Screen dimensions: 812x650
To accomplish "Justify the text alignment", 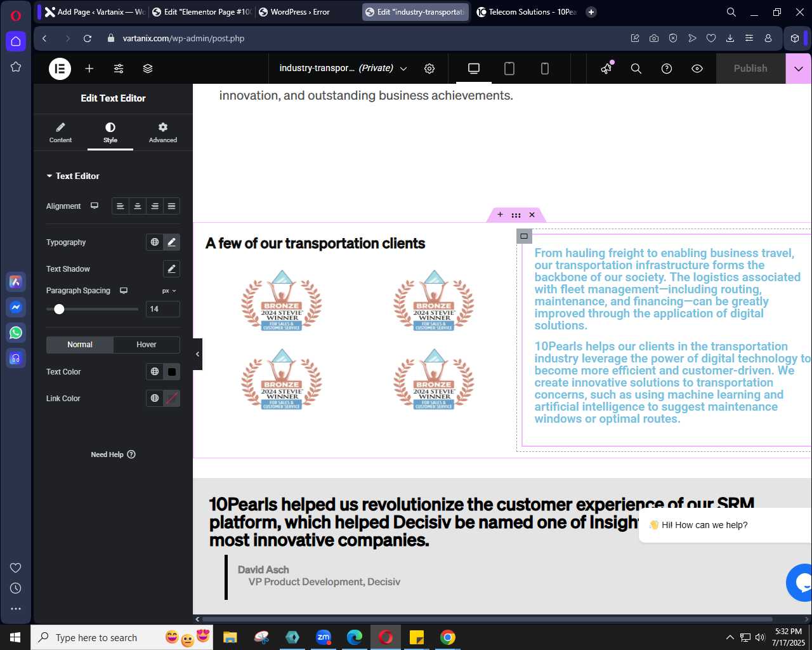I will [171, 206].
